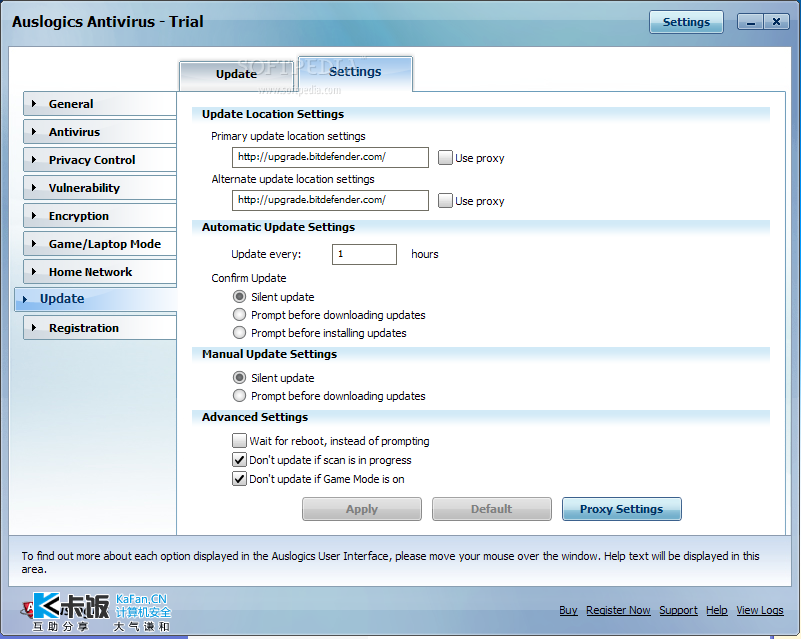Open the General section

(100, 104)
